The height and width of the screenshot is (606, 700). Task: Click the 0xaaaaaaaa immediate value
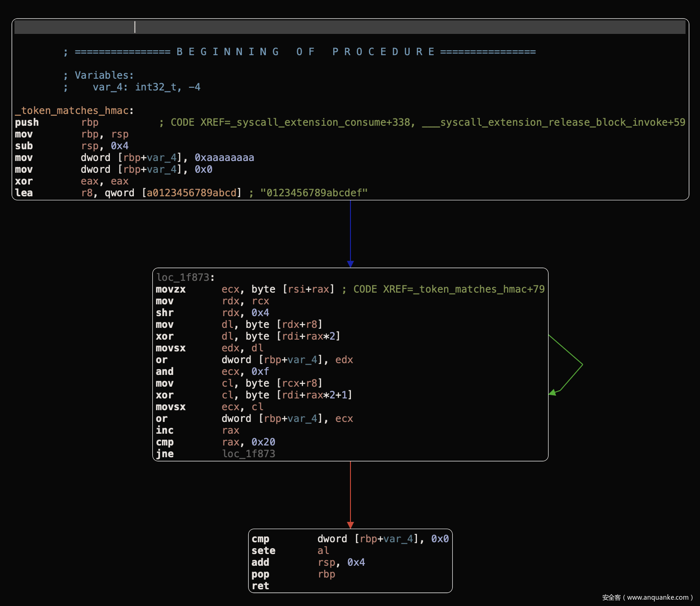[x=224, y=158]
